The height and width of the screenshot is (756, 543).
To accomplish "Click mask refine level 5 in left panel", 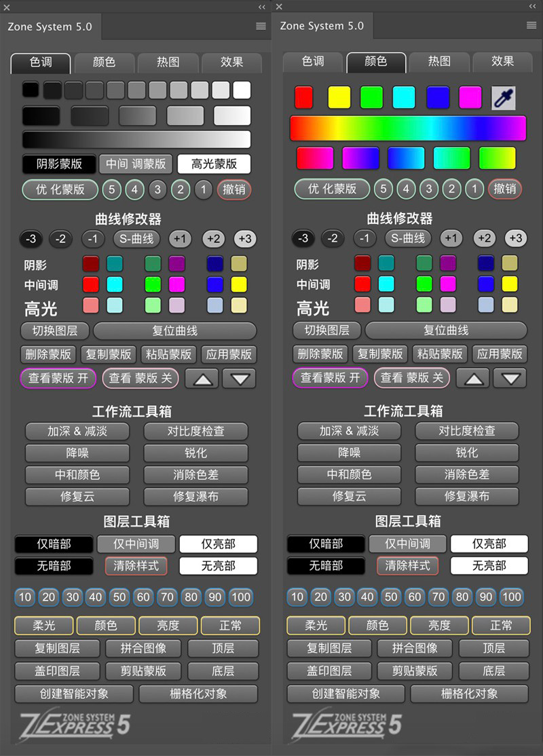I will [111, 189].
